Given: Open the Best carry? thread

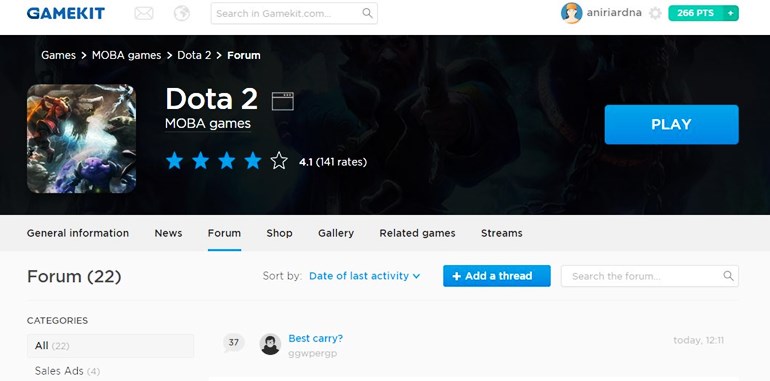Looking at the screenshot, I should 315,338.
